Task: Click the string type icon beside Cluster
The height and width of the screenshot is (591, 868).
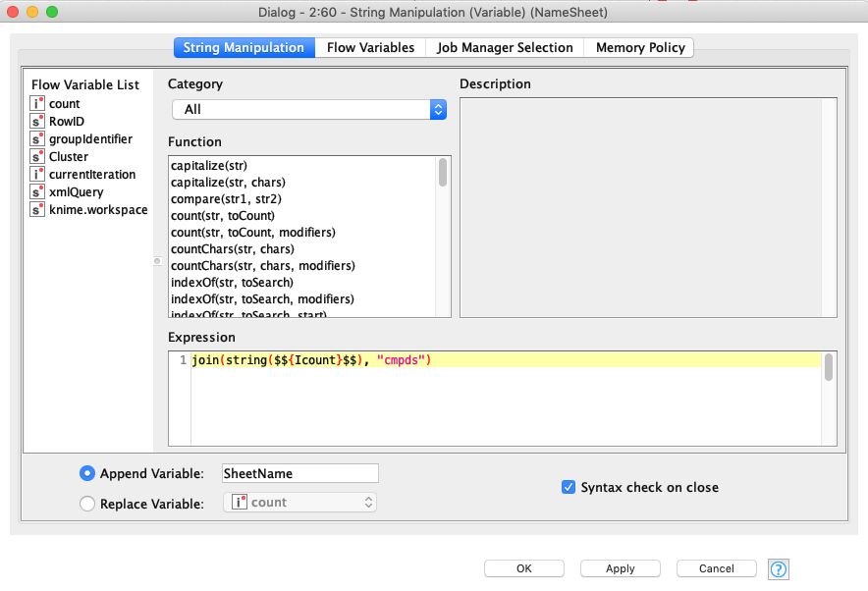Action: 37,157
